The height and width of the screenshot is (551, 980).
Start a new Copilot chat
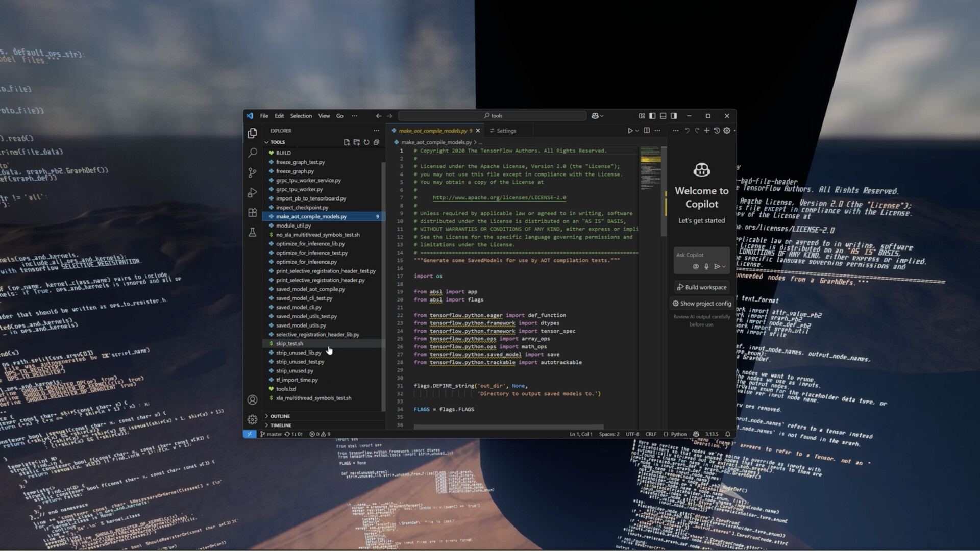pyautogui.click(x=706, y=131)
